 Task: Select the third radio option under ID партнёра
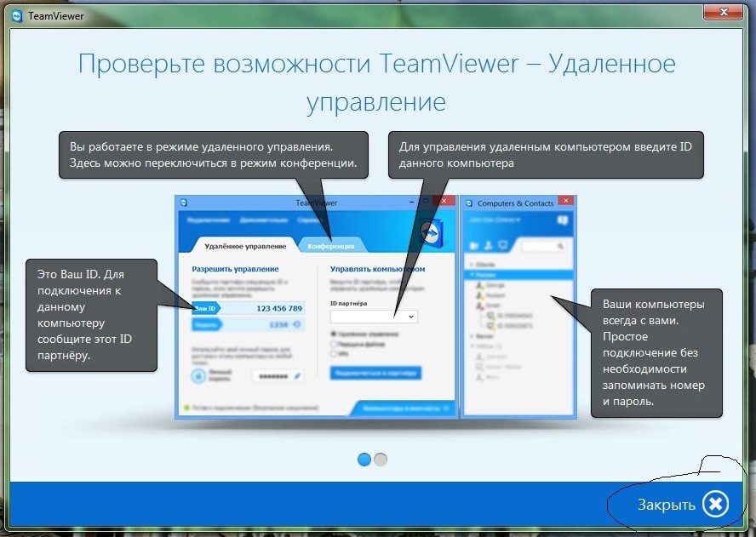(x=333, y=354)
